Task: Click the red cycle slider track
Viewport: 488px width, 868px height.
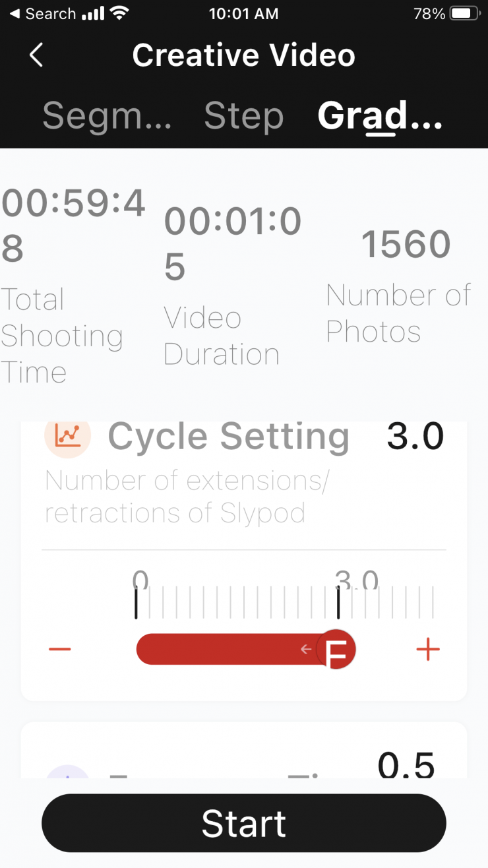Action: [x=224, y=650]
